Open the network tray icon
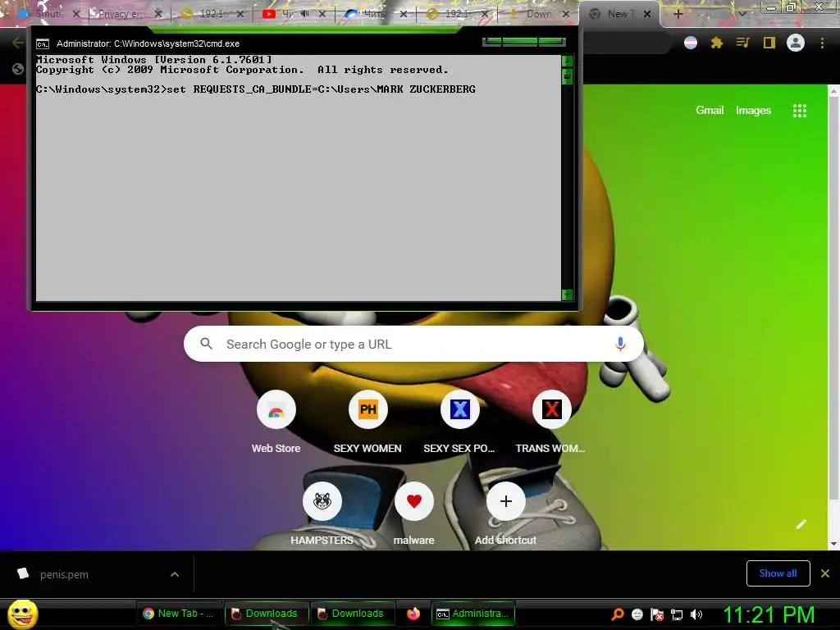 point(677,614)
